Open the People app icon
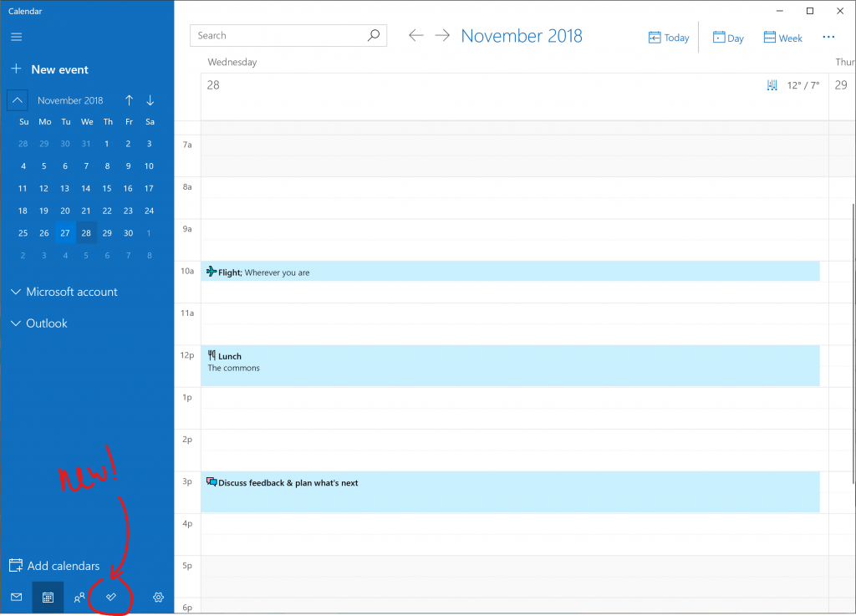856x616 pixels. [79, 598]
